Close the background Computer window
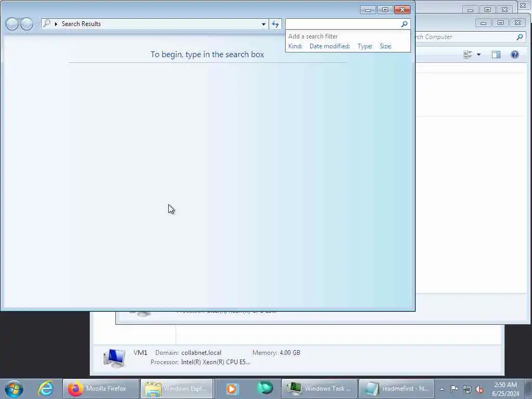This screenshot has width=532, height=399. [x=518, y=23]
